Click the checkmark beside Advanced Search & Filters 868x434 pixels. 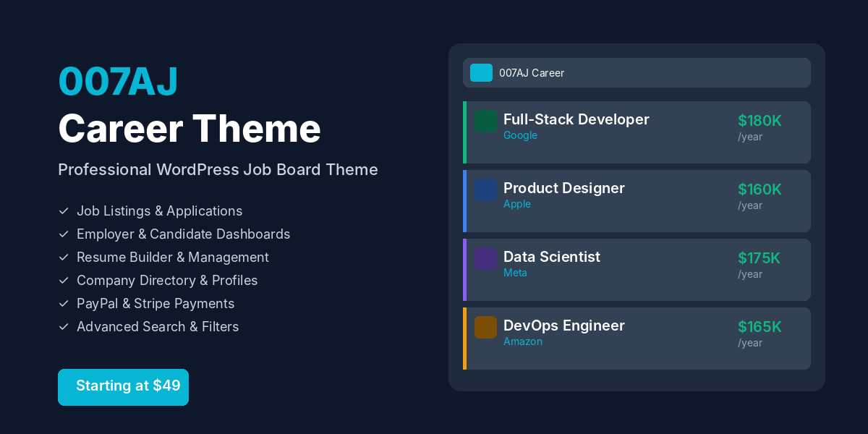(x=64, y=327)
